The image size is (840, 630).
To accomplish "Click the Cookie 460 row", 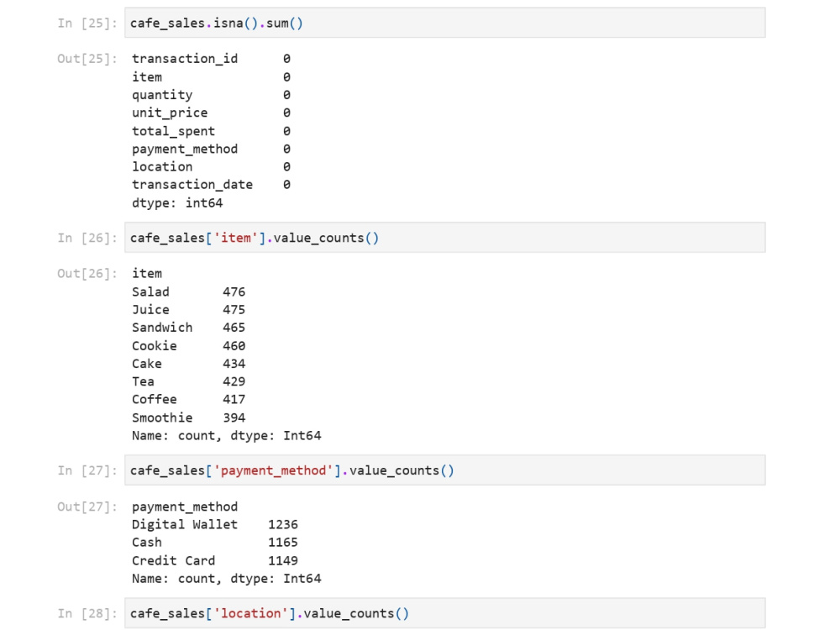I will pos(188,345).
